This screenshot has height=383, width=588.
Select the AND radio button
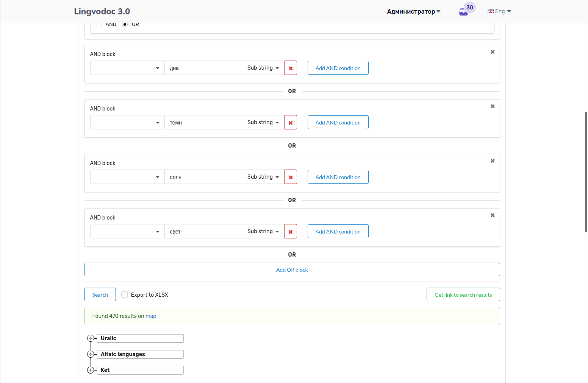[99, 24]
